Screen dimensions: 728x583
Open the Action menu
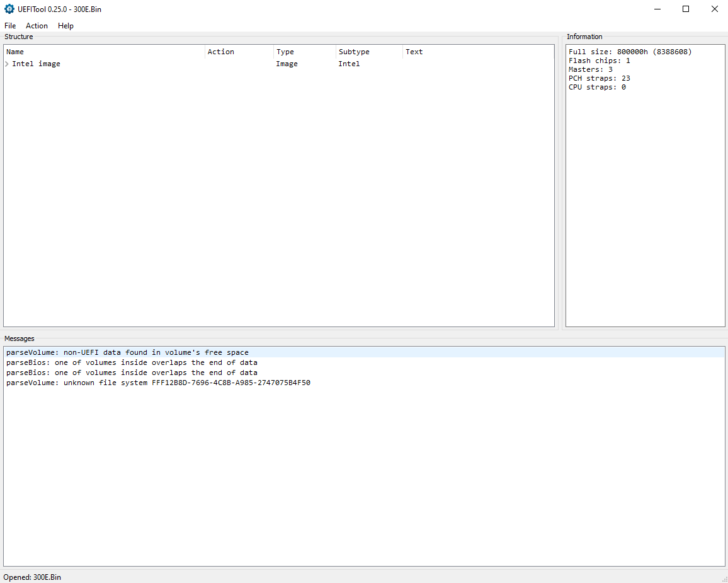pos(37,26)
